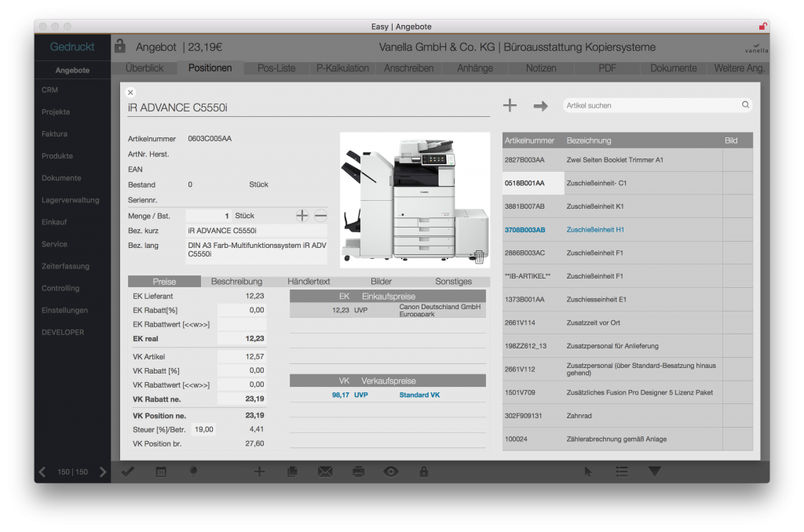Delete product image with the trash icon
804x532 pixels.
[x=479, y=257]
